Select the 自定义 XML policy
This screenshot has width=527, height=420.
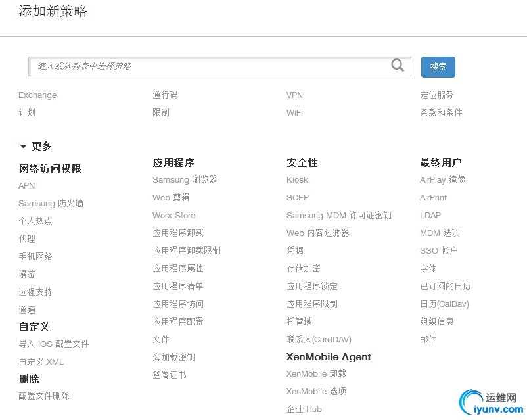coord(41,362)
